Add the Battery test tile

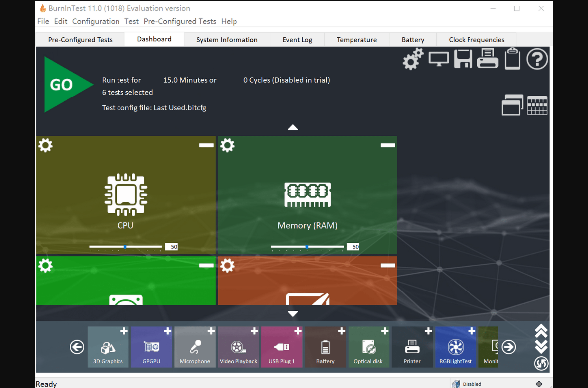tap(341, 331)
